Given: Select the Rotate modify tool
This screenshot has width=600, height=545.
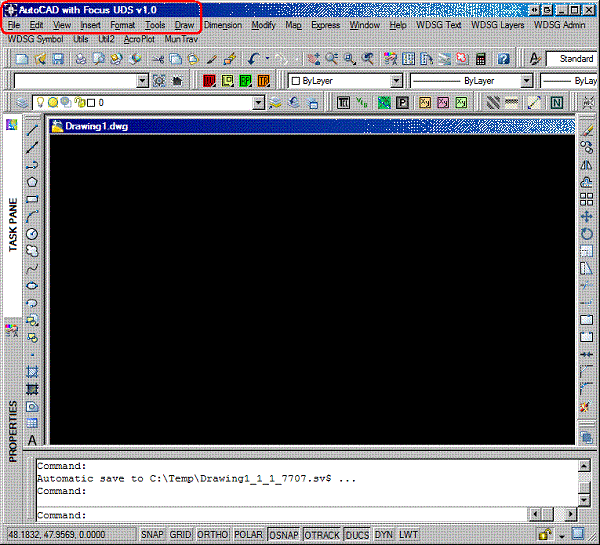Looking at the screenshot, I should [587, 234].
